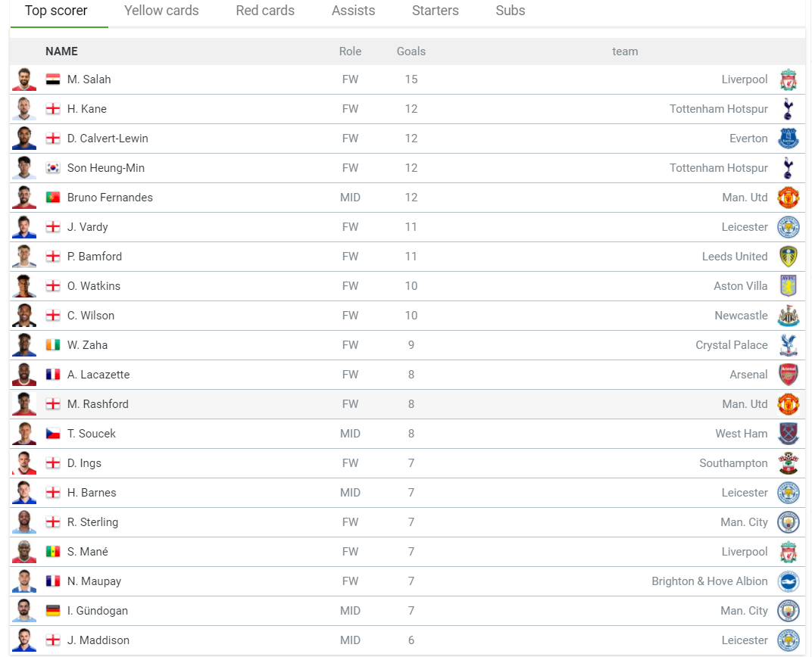Open H. Kane's player link

click(x=86, y=109)
